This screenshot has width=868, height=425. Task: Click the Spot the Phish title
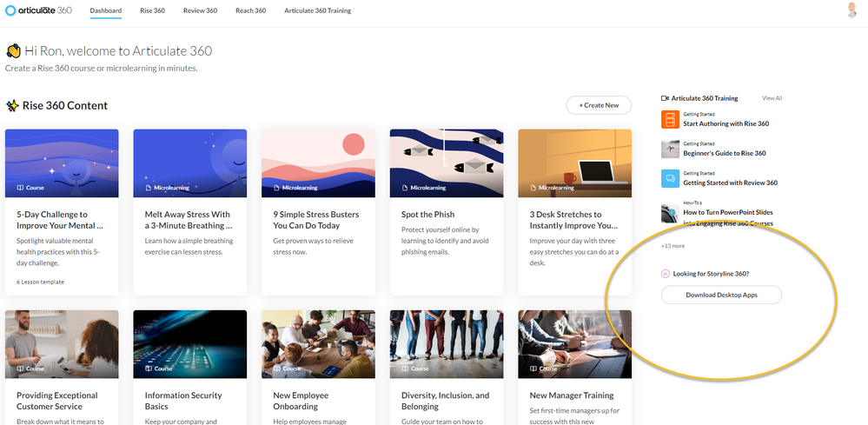pos(427,214)
